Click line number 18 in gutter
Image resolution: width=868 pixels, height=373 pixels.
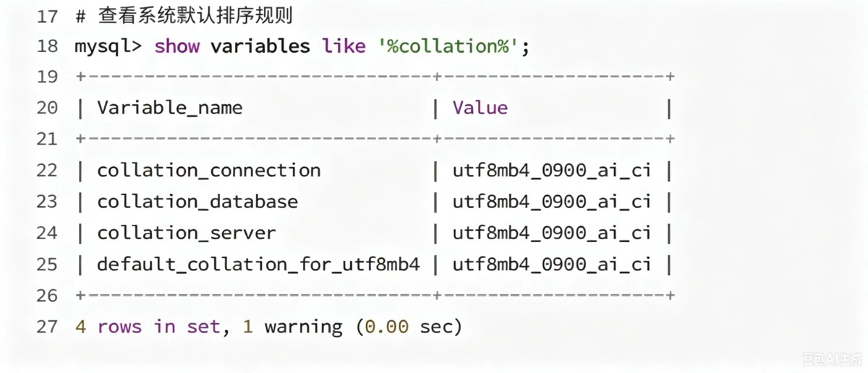coord(46,46)
